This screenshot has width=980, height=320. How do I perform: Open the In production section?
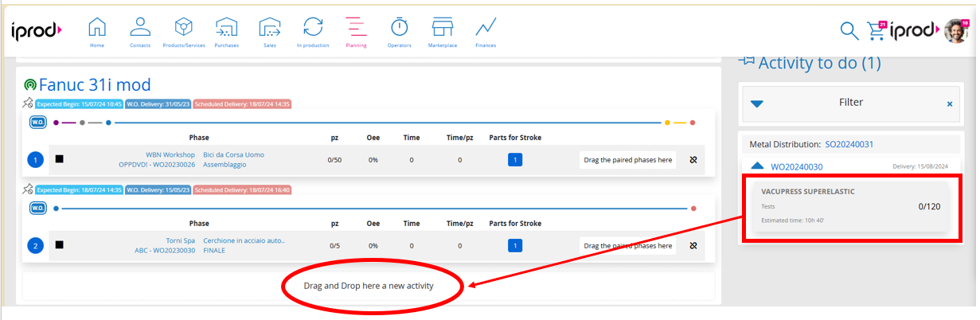(x=313, y=32)
